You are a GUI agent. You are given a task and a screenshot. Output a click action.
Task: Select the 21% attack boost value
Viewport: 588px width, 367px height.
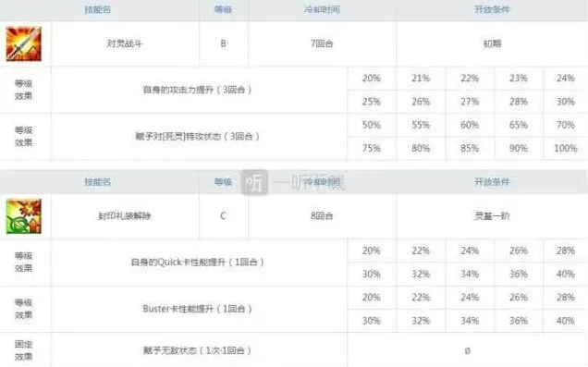(421, 79)
